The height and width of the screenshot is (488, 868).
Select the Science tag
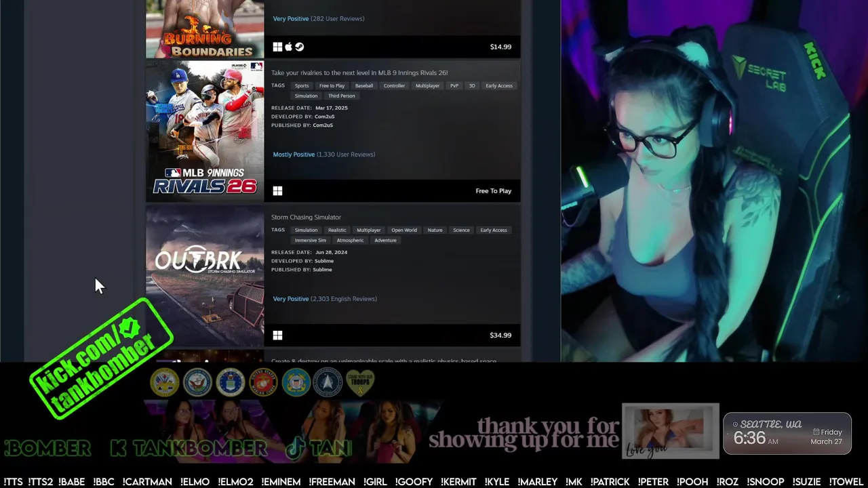tap(461, 230)
